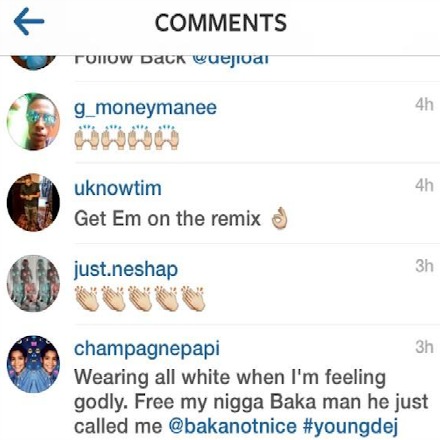The height and width of the screenshot is (440, 440).
Task: Open uknowtim's profile avatar
Action: pyautogui.click(x=33, y=202)
